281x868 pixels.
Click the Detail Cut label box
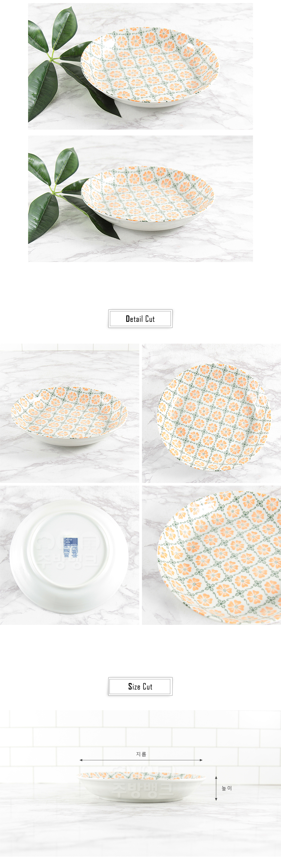click(140, 319)
